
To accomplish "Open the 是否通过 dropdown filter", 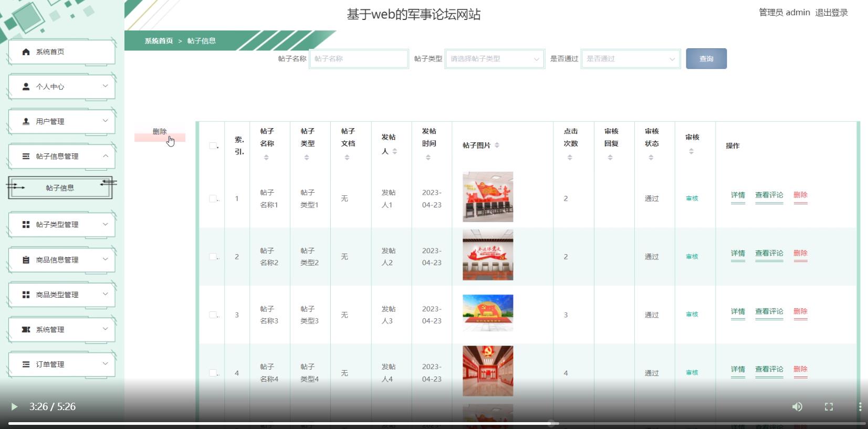I will click(x=631, y=59).
